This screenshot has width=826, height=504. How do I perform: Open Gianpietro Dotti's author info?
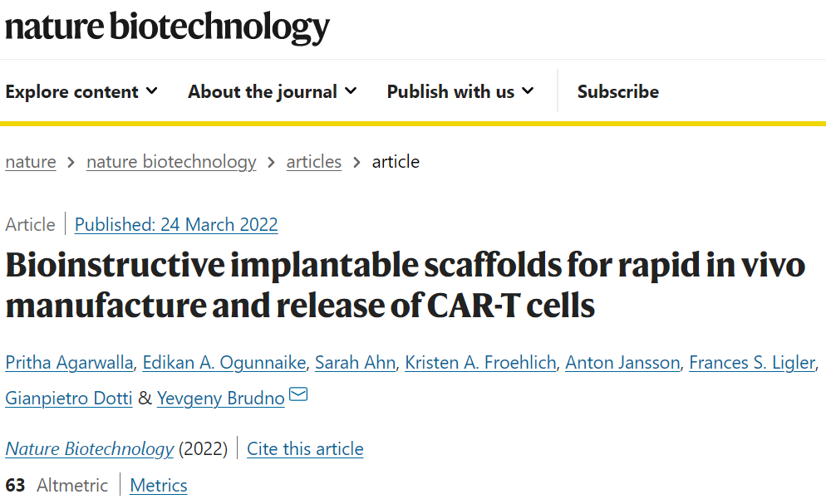(x=69, y=398)
